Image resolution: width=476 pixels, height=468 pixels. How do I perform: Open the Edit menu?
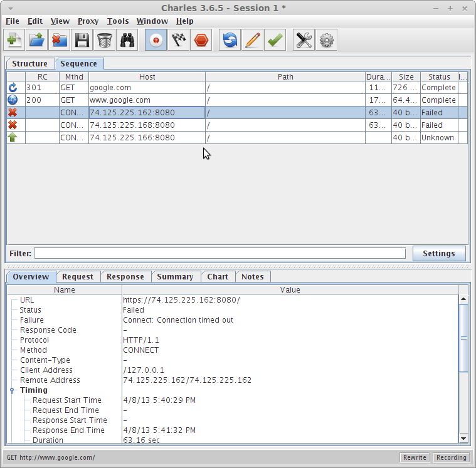[35, 21]
